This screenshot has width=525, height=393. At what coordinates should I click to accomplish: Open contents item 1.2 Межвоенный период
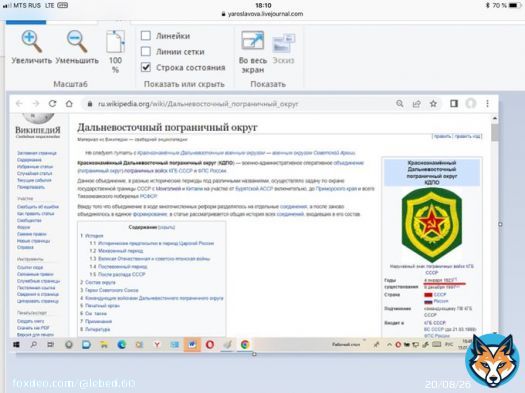coord(116,251)
